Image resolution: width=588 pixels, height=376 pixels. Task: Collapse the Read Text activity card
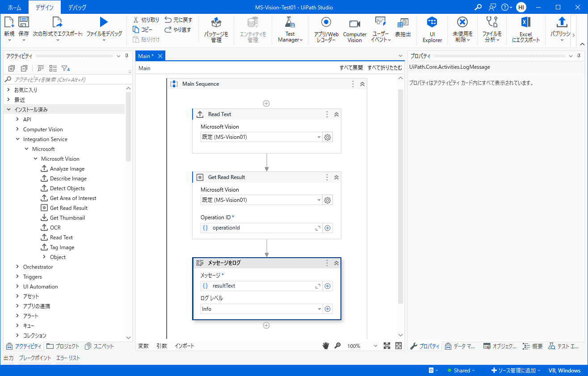point(336,114)
